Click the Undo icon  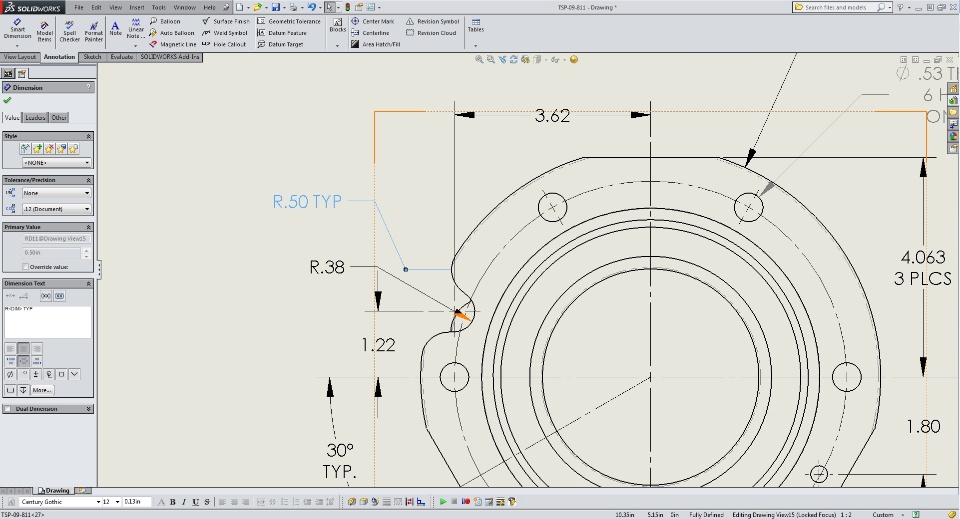(x=312, y=7)
